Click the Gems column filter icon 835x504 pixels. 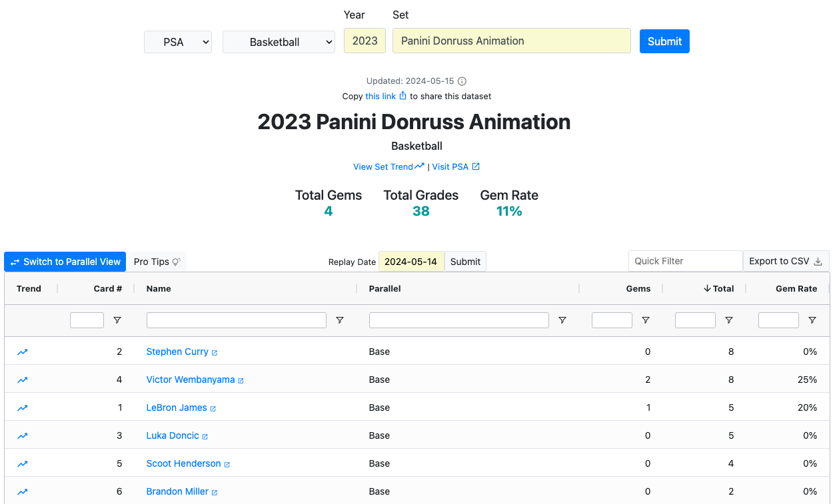pyautogui.click(x=646, y=320)
